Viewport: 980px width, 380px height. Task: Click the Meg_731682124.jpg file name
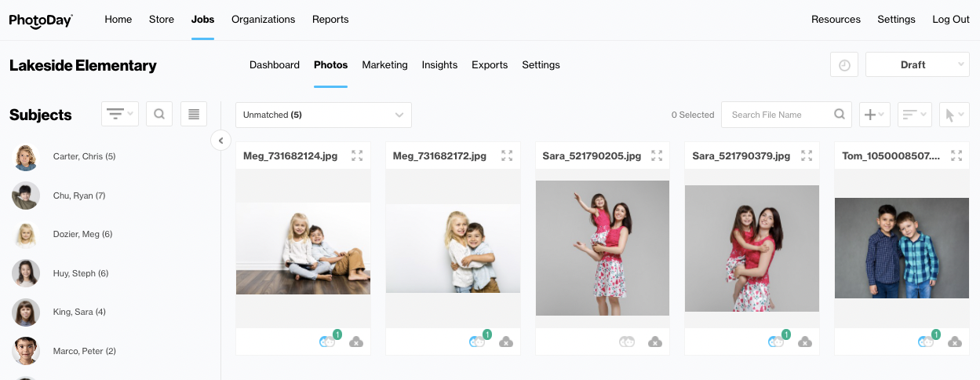(290, 156)
